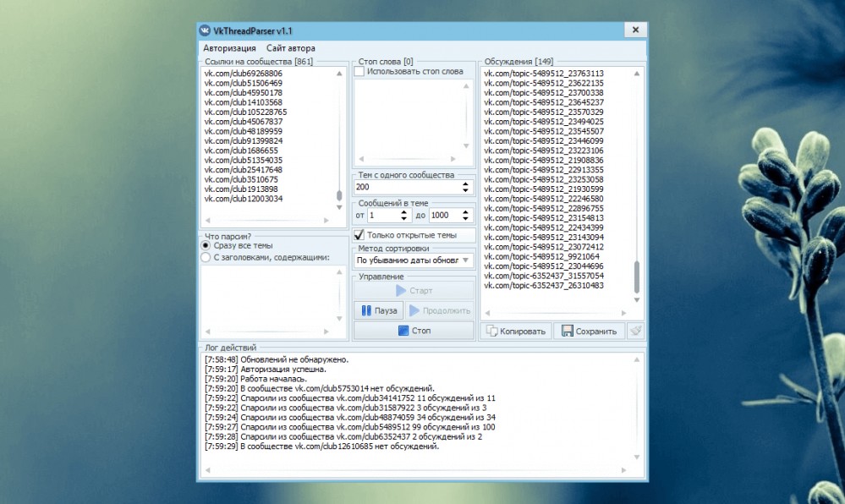The image size is (845, 504).
Task: Select vk.com/topic-6352437_26310483 in discussions
Action: [544, 286]
